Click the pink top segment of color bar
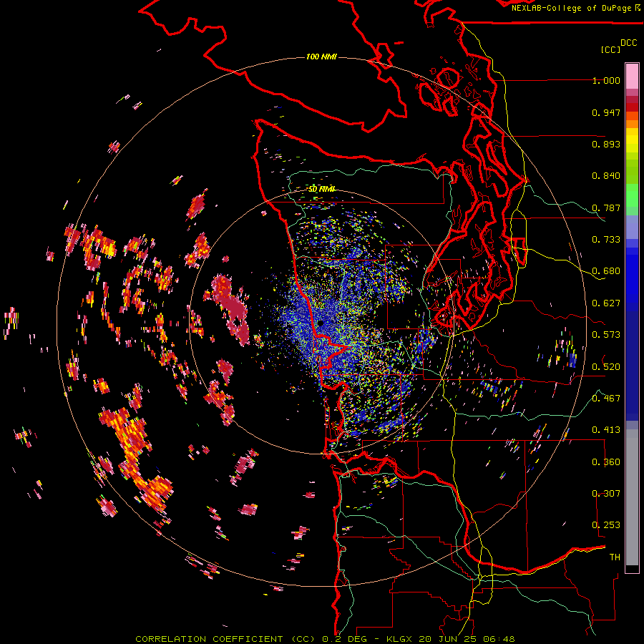This screenshot has width=644, height=644. (x=632, y=77)
